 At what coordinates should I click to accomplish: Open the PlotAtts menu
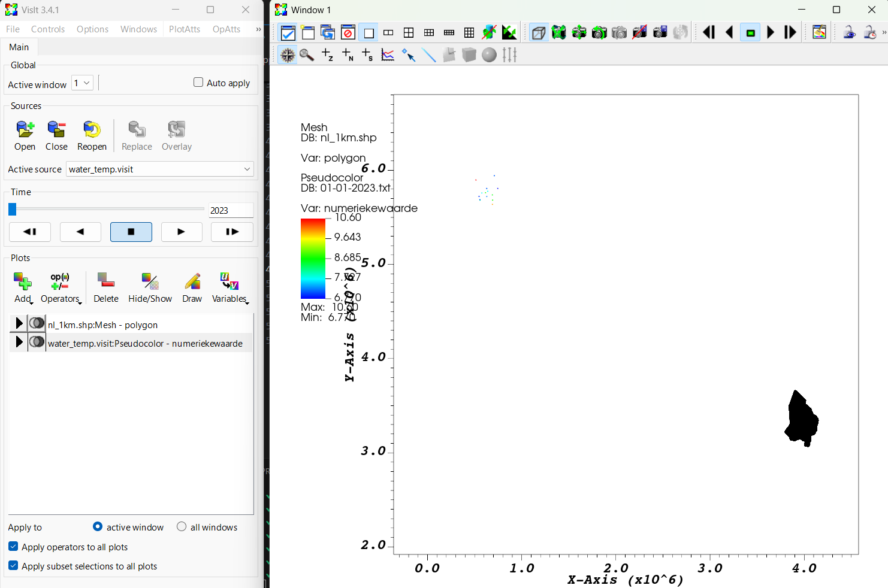(x=185, y=29)
